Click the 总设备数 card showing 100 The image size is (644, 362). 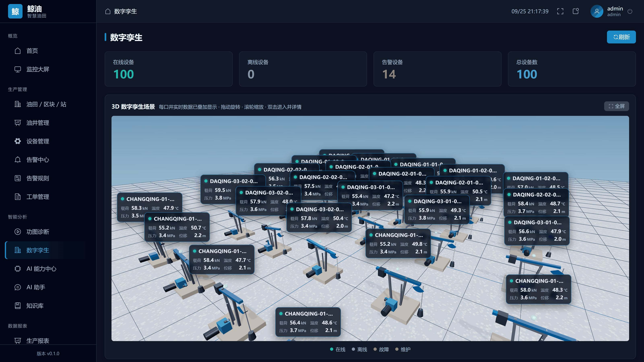(x=572, y=69)
